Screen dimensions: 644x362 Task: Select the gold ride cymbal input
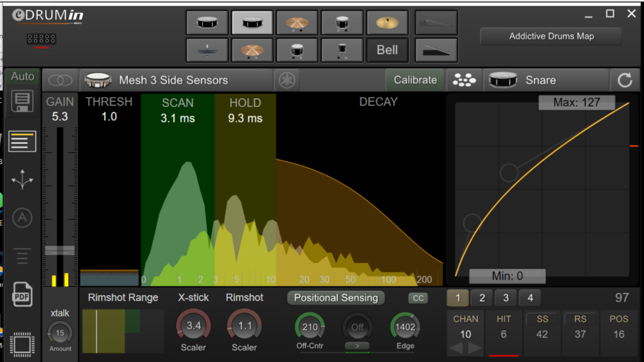pos(387,23)
